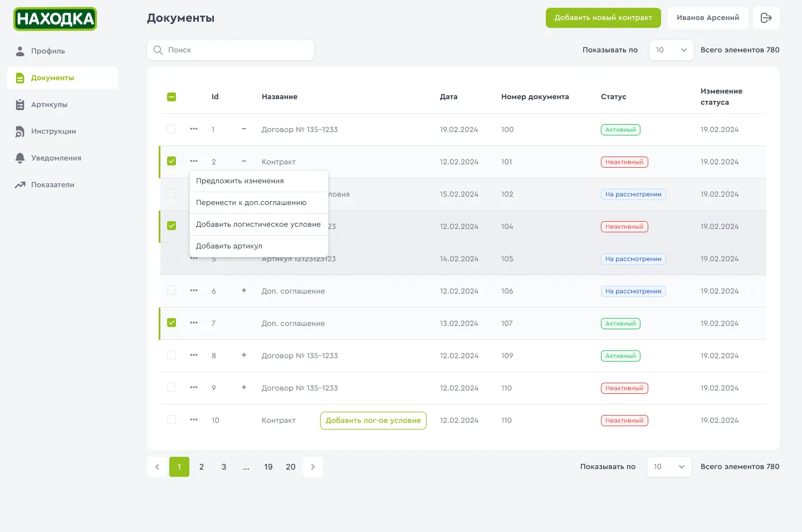Go to page 20
Image resolution: width=802 pixels, height=532 pixels.
tap(291, 467)
